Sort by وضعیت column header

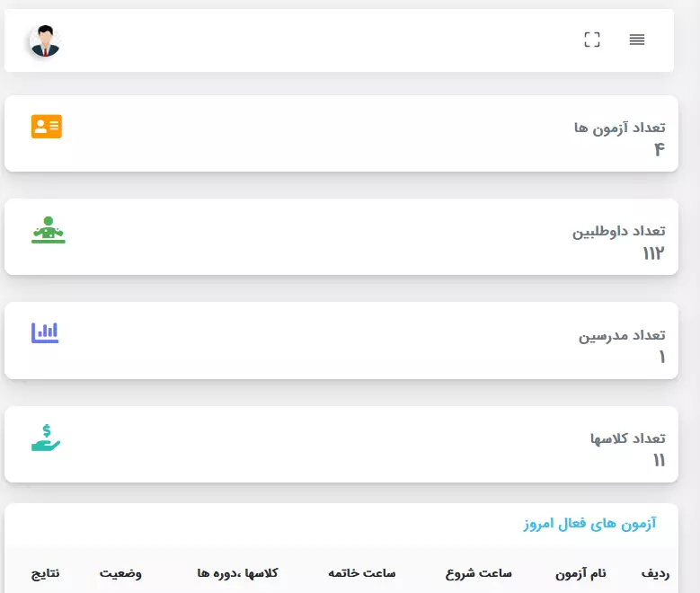click(120, 573)
